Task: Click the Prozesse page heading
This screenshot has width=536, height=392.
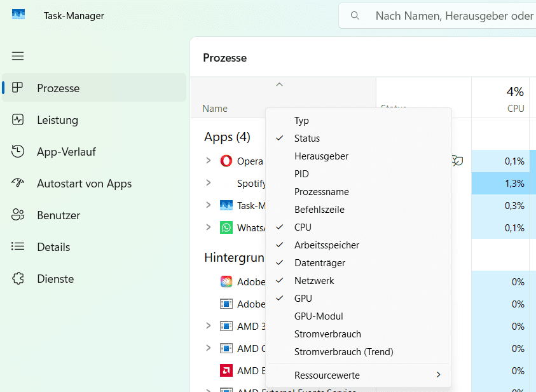Action: [x=224, y=58]
